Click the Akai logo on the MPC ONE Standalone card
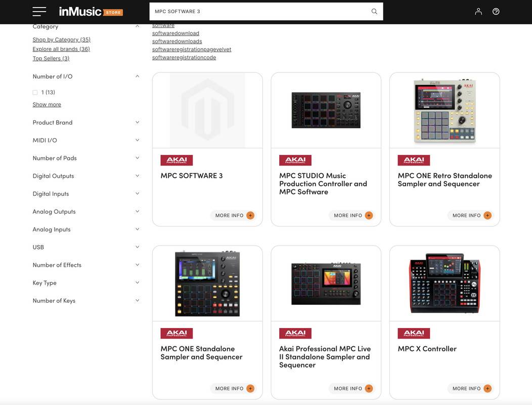Image resolution: width=532 pixels, height=405 pixels. coord(176,333)
